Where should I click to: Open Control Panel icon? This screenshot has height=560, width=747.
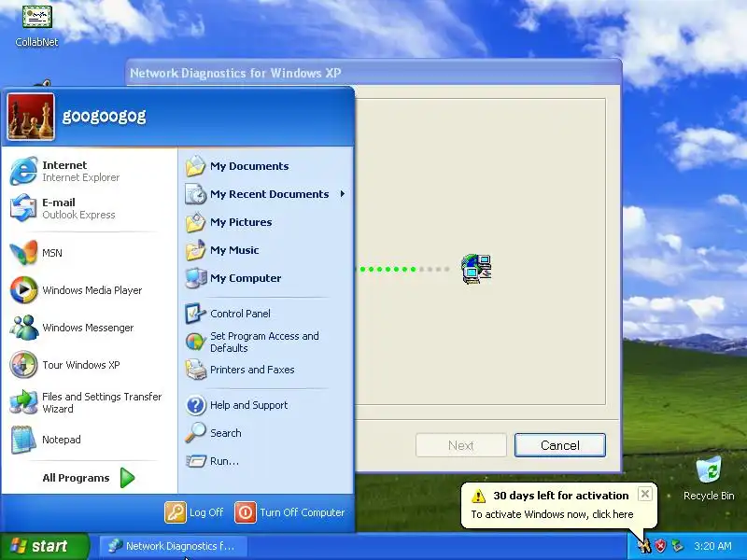[195, 314]
